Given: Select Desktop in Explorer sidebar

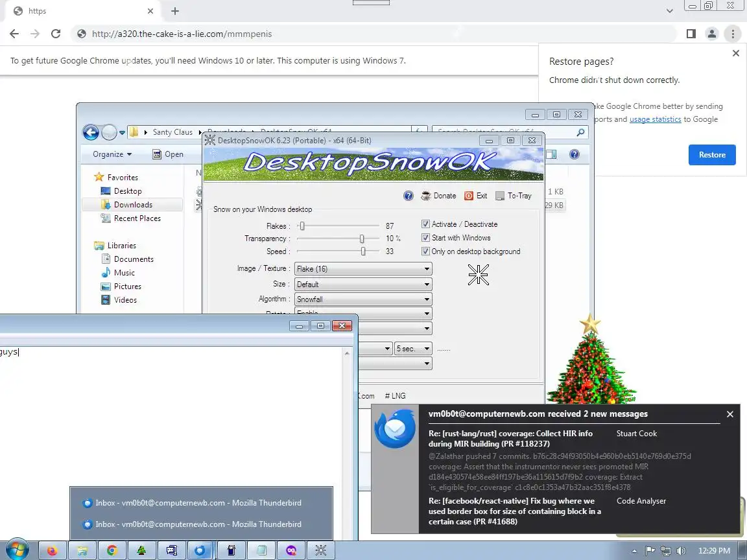Looking at the screenshot, I should 121,191.
